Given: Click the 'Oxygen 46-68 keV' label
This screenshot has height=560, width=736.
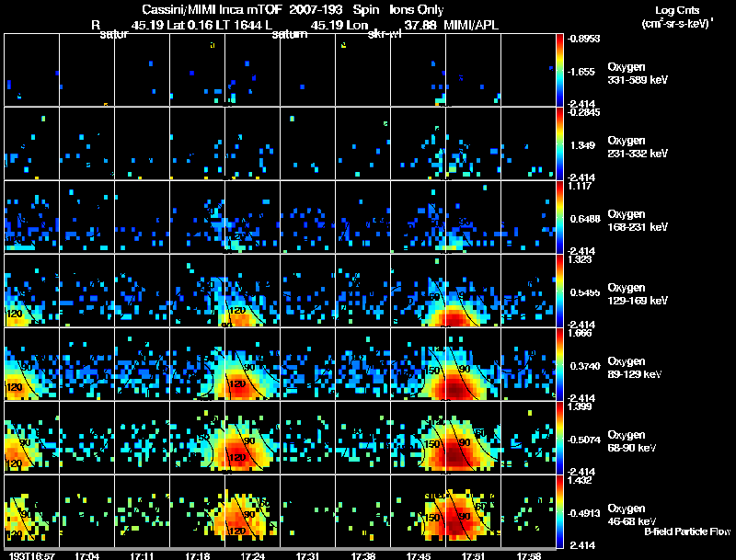Looking at the screenshot, I should click(632, 515).
